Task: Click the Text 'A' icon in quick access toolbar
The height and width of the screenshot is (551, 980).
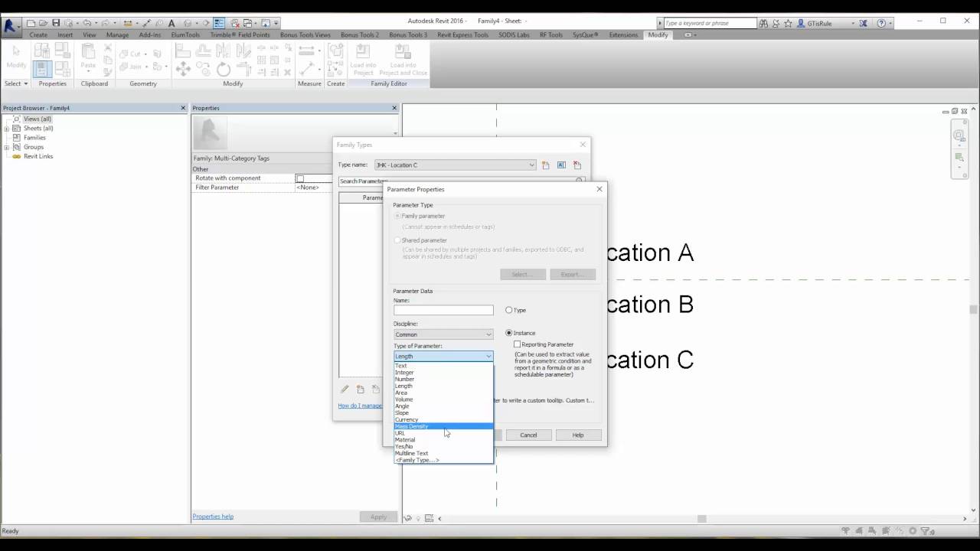Action: [x=171, y=23]
